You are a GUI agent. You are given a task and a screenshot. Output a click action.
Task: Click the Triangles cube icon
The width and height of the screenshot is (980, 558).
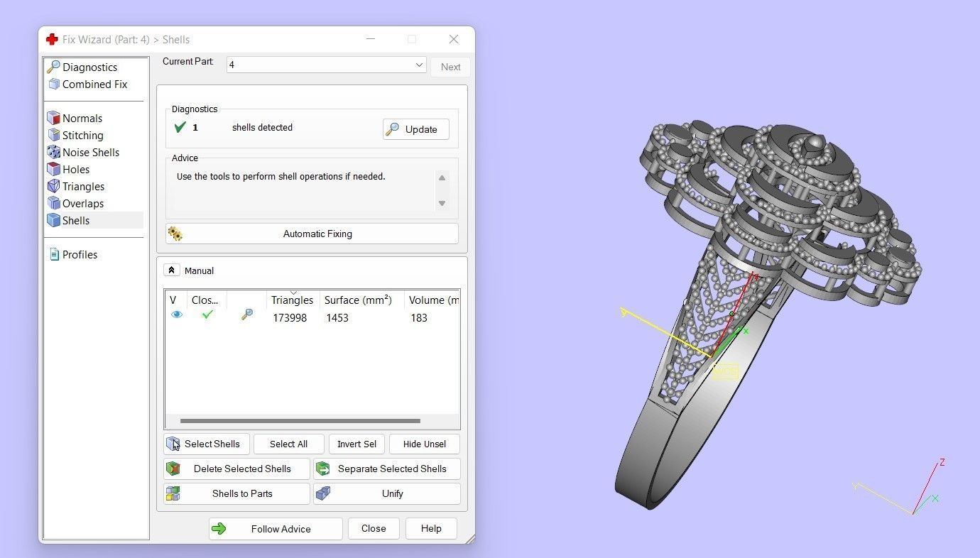tap(53, 186)
